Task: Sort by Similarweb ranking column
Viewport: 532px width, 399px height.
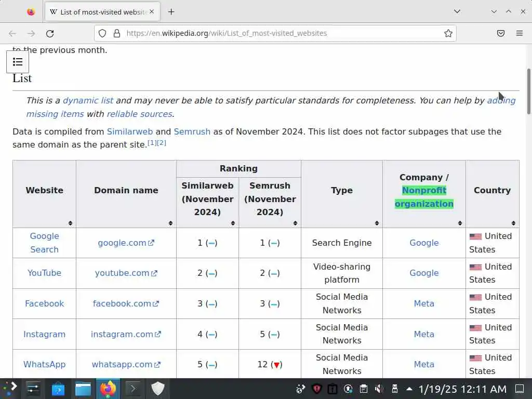Action: point(233,223)
